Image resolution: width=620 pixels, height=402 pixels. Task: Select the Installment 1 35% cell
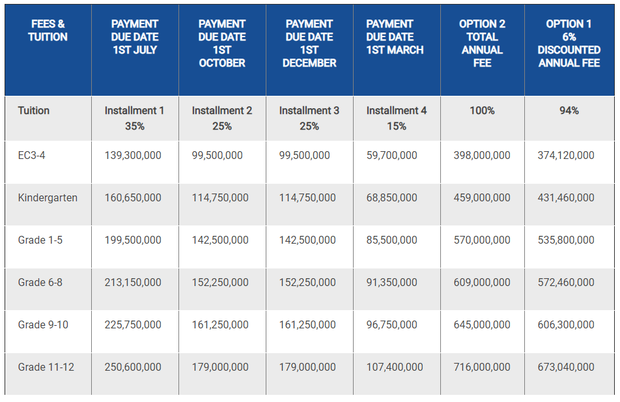(x=134, y=119)
